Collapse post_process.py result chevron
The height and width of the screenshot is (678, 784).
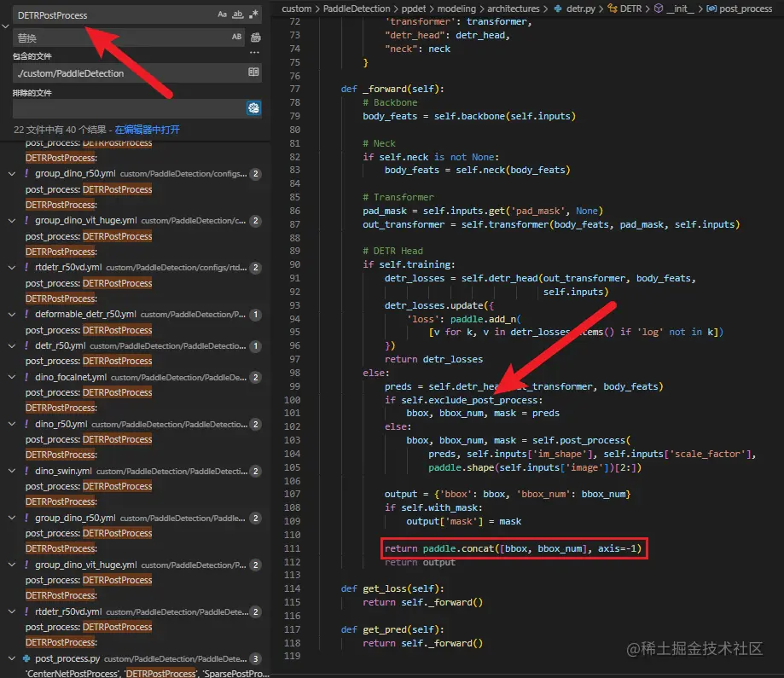(x=12, y=658)
